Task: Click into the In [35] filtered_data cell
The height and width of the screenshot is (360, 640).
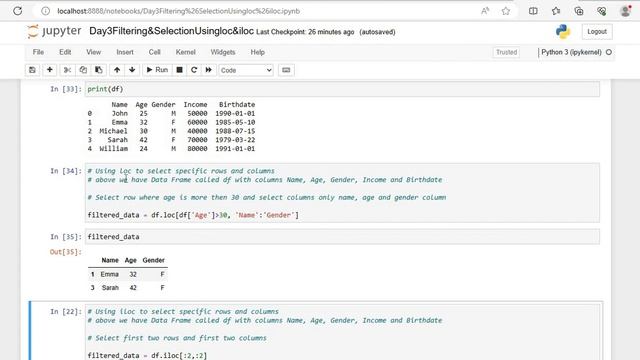Action: click(x=342, y=237)
